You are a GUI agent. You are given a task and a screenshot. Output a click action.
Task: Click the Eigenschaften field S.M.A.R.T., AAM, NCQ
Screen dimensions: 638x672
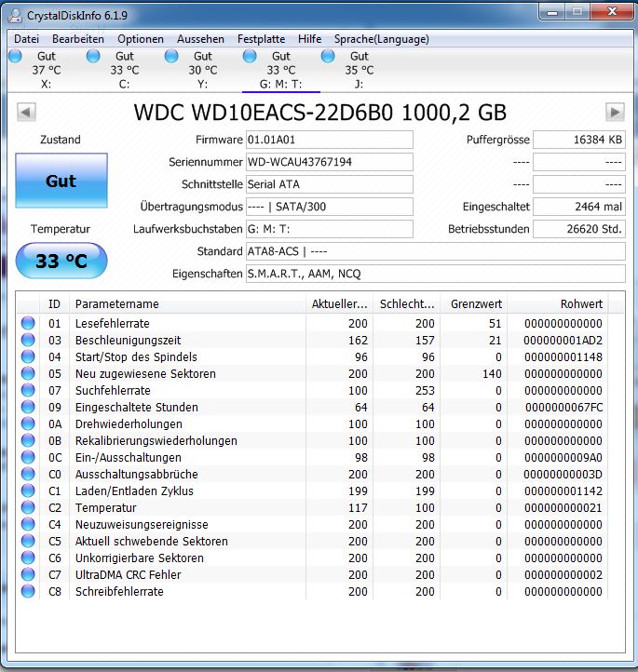tap(436, 274)
